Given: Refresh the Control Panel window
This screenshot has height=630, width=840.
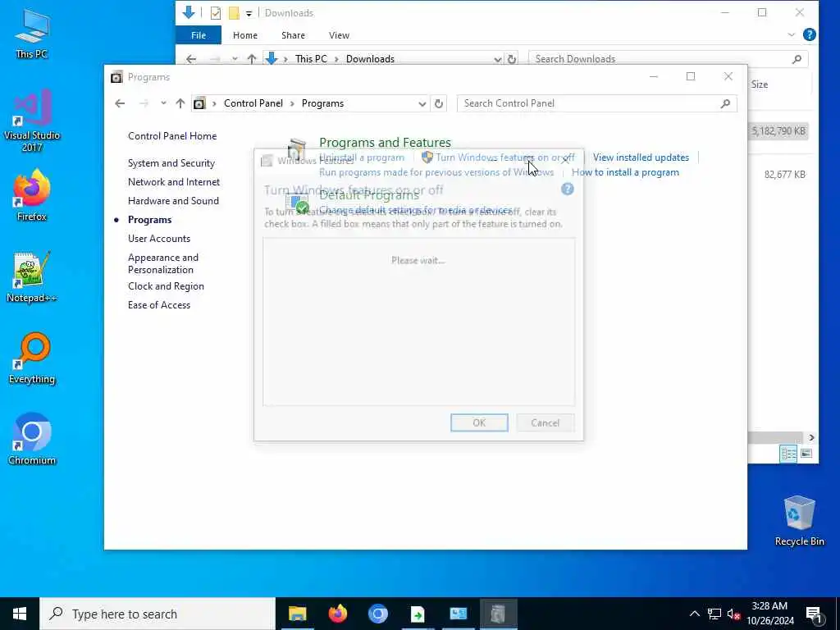Looking at the screenshot, I should [439, 104].
